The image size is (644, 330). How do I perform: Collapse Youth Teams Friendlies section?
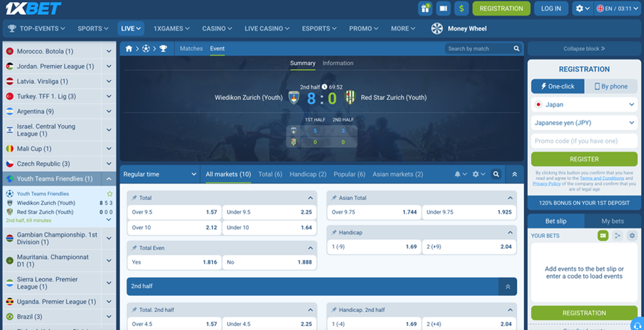pos(109,179)
